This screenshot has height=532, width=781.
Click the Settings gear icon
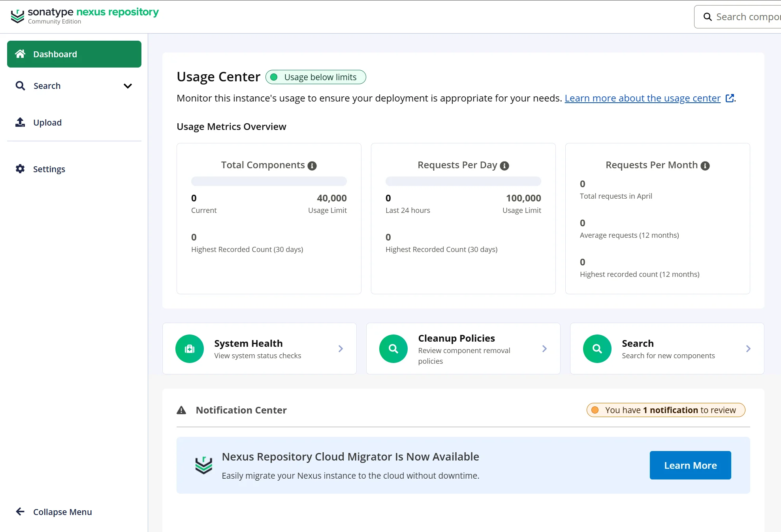[x=20, y=169]
